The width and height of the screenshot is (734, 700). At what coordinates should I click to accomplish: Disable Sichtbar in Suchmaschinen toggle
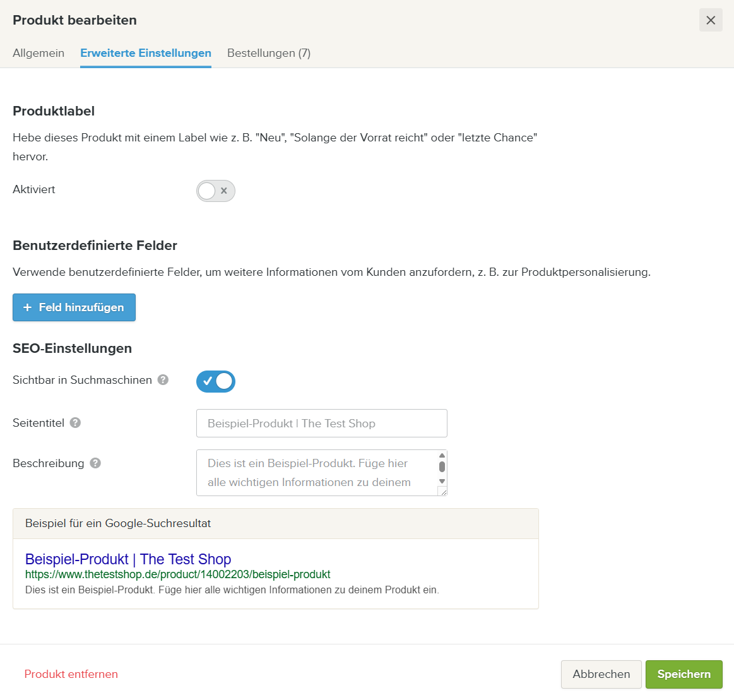click(x=216, y=382)
